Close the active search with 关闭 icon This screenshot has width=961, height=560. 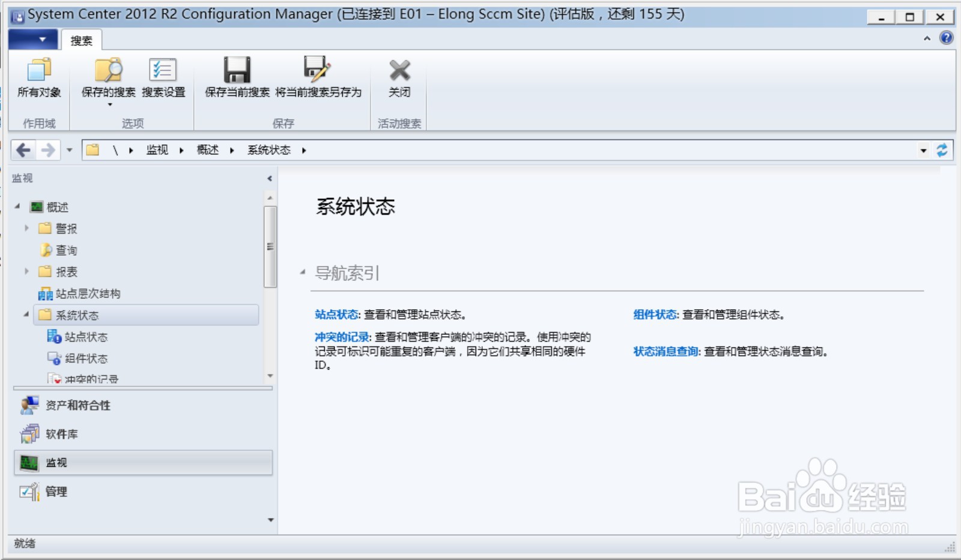pos(399,72)
